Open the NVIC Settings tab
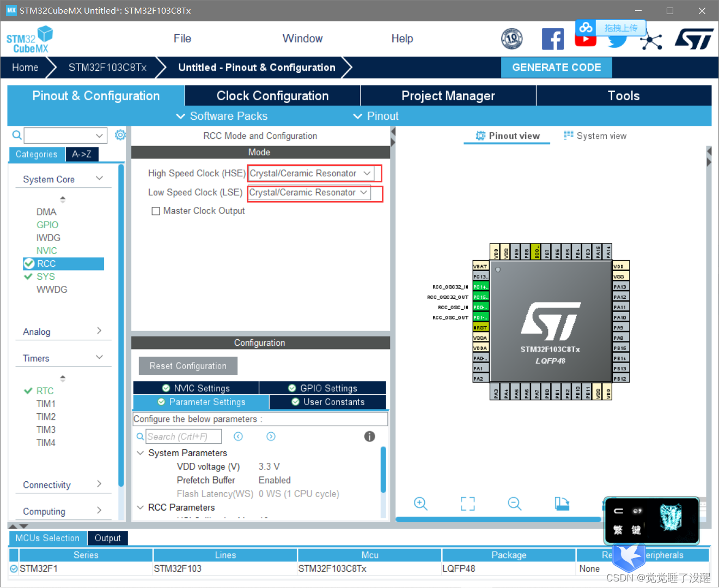The width and height of the screenshot is (719, 588). point(196,388)
